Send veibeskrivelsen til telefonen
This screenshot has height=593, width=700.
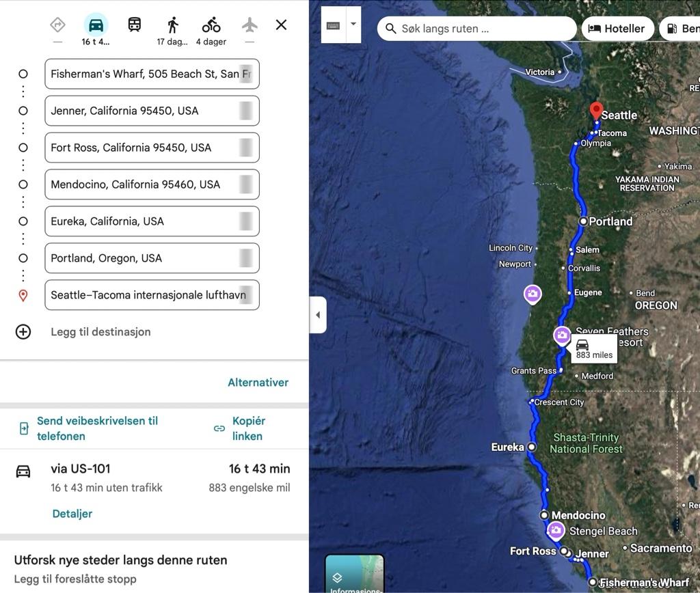tap(97, 428)
